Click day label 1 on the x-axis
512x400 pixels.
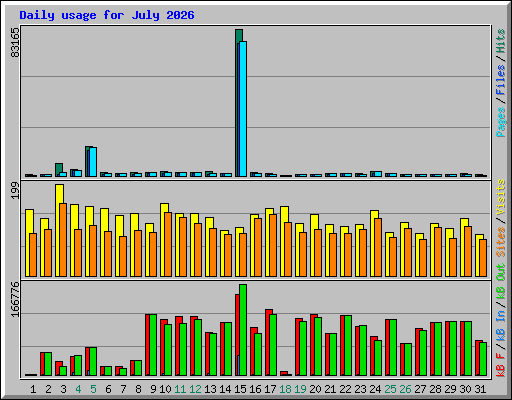[x=33, y=389]
